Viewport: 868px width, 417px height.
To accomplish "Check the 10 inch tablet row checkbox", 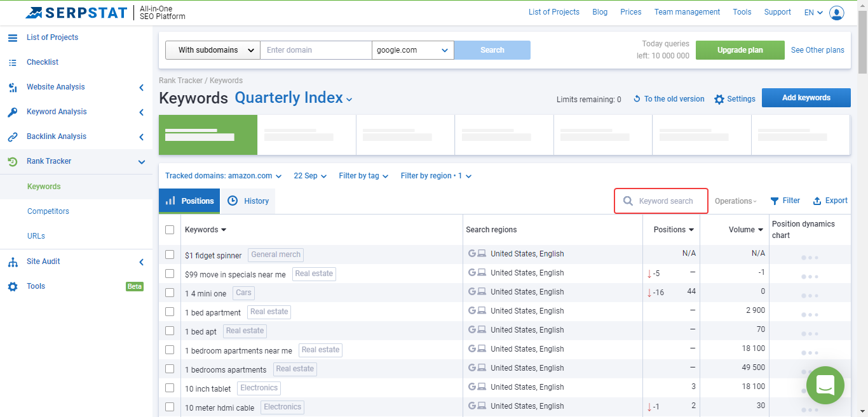I will pyautogui.click(x=170, y=388).
